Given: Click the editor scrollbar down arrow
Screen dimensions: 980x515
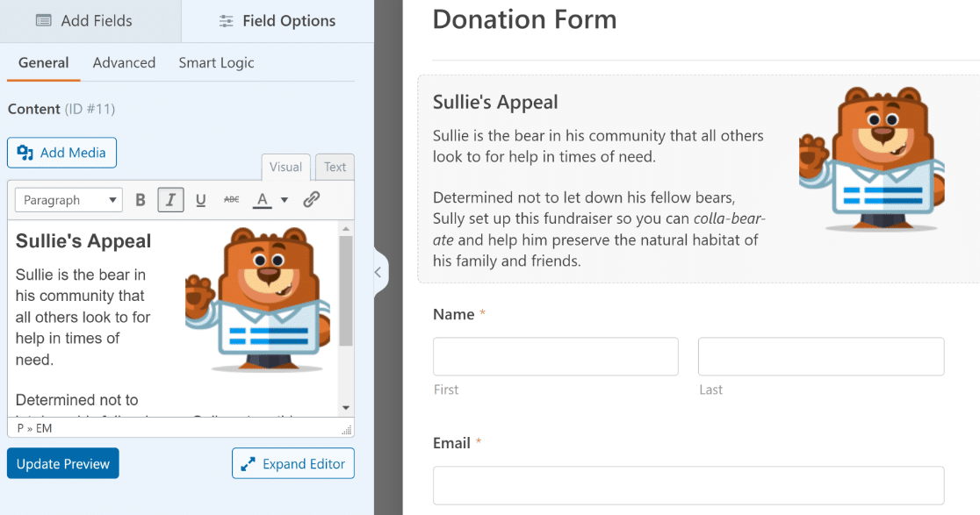Looking at the screenshot, I should pyautogui.click(x=346, y=408).
